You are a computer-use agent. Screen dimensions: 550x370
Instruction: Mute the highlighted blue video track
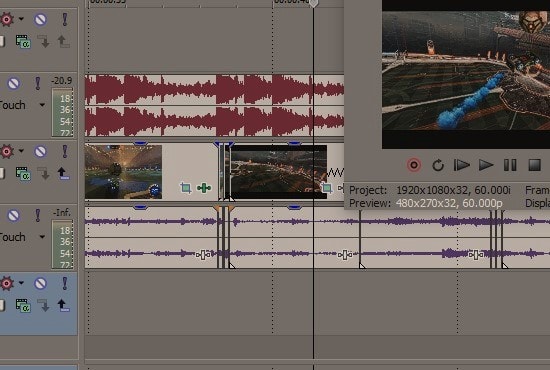(40, 283)
